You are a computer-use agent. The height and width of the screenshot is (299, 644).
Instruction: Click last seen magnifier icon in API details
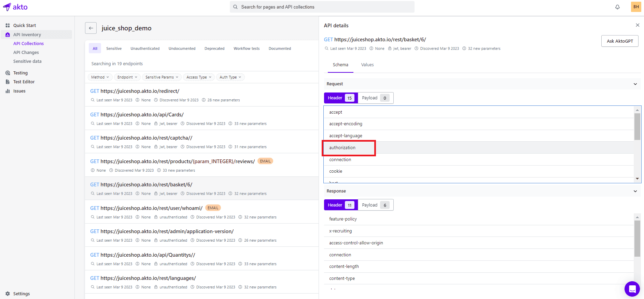(x=326, y=48)
